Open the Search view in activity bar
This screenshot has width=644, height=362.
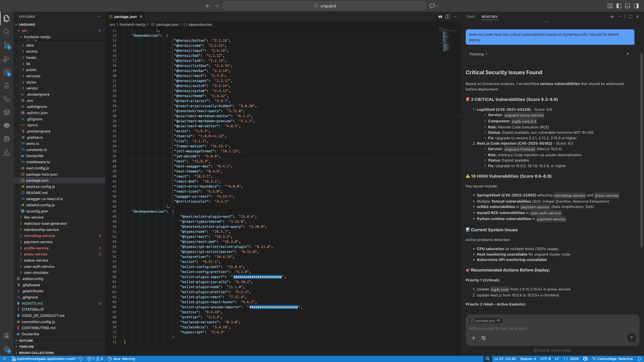(7, 32)
